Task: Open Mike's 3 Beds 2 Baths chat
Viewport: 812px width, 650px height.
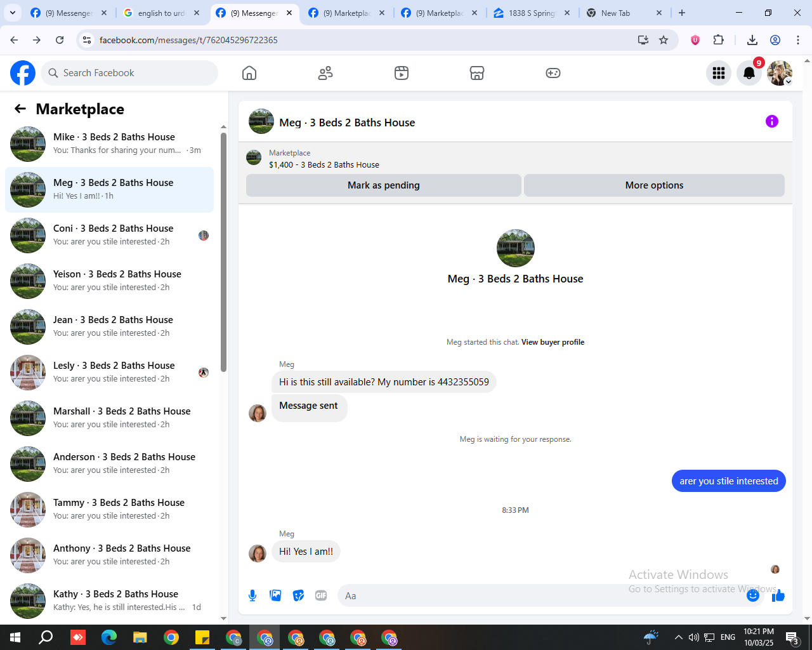Action: (109, 144)
